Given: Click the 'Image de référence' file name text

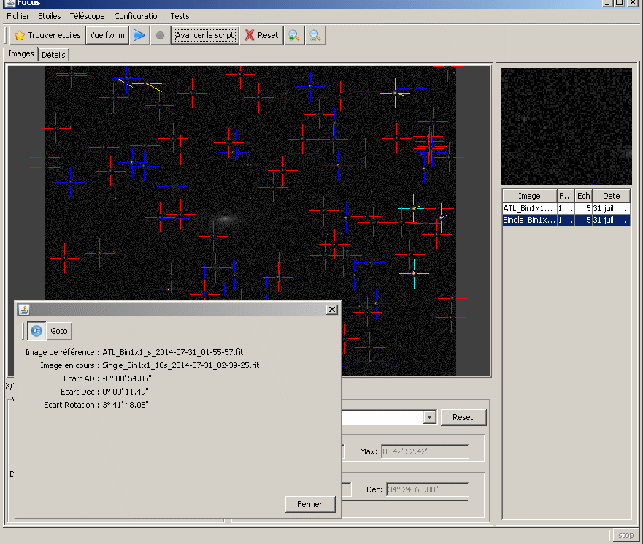Looking at the screenshot, I should click(173, 352).
